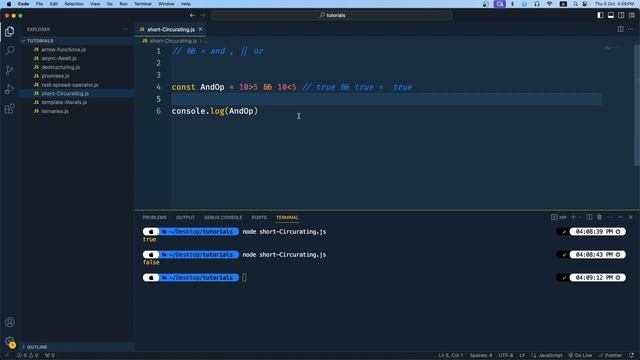Screen dimensions: 640x360
Task: Open the Help menu
Action: [x=186, y=4]
